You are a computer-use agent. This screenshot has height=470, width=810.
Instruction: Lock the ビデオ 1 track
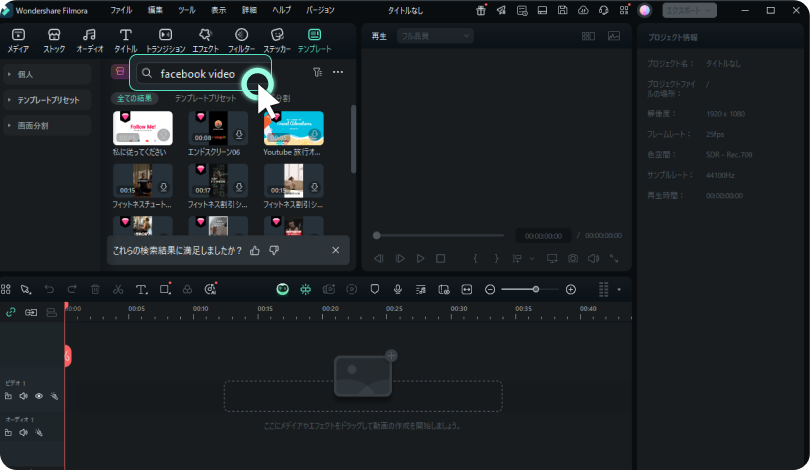pos(8,396)
